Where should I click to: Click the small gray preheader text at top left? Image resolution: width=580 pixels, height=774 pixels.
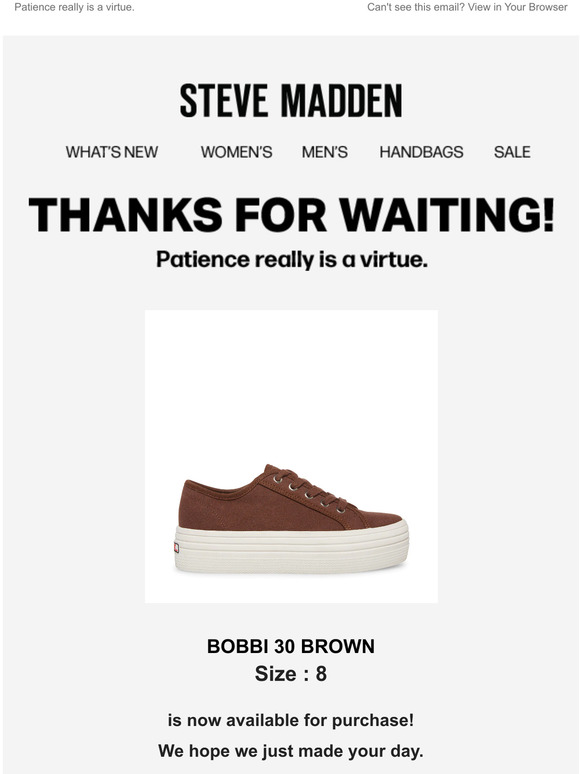[74, 7]
